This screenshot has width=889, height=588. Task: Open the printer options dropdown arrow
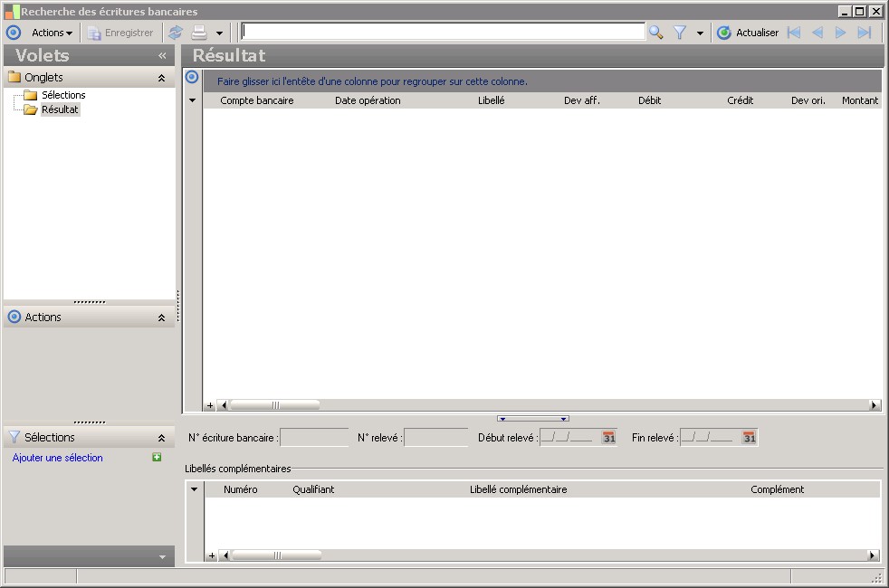pyautogui.click(x=219, y=33)
